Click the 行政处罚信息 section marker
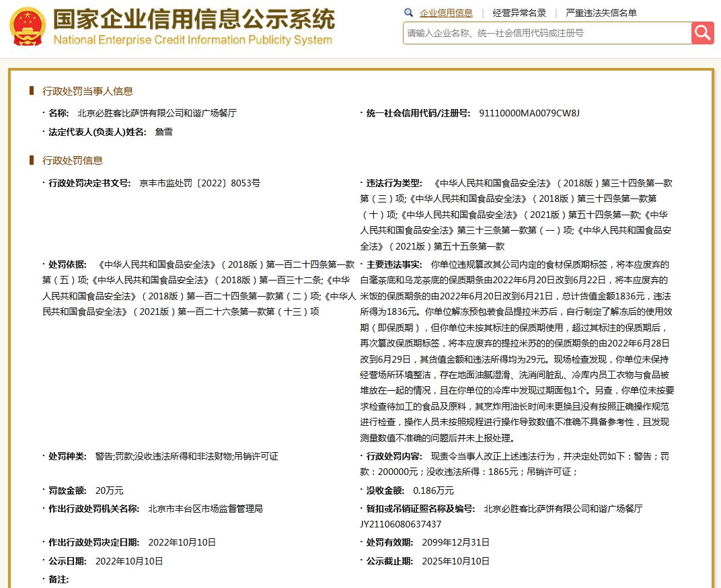This screenshot has width=721, height=588. point(32,160)
